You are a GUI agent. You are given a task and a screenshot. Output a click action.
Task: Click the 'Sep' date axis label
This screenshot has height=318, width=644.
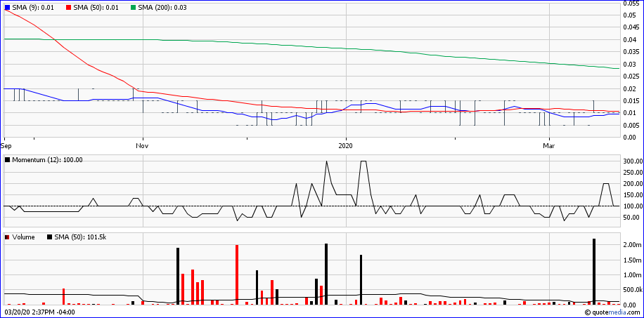click(x=6, y=146)
